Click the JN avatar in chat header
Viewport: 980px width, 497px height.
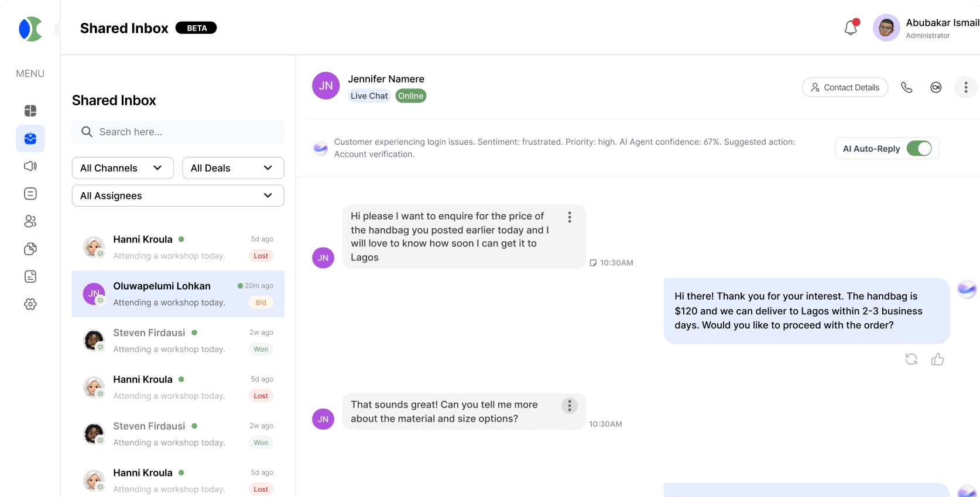point(326,86)
